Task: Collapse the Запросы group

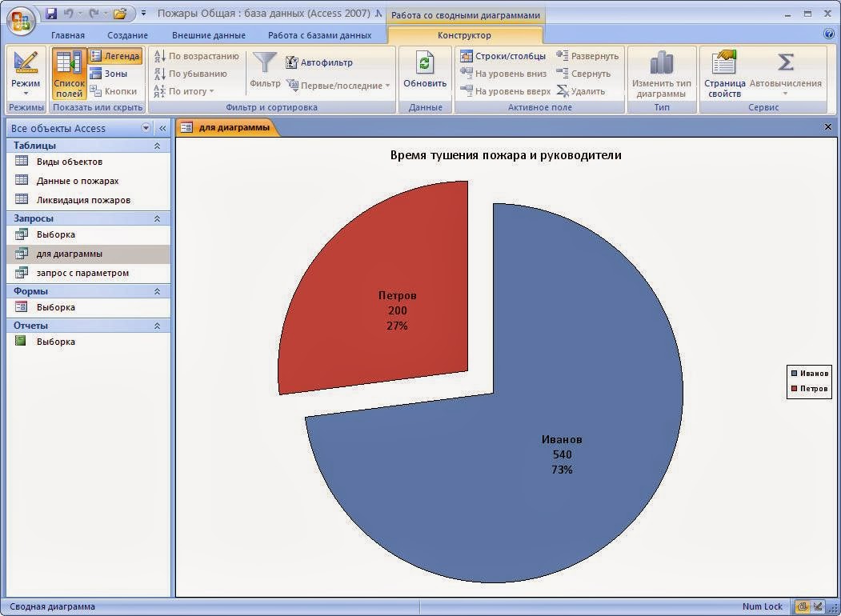Action: point(157,218)
